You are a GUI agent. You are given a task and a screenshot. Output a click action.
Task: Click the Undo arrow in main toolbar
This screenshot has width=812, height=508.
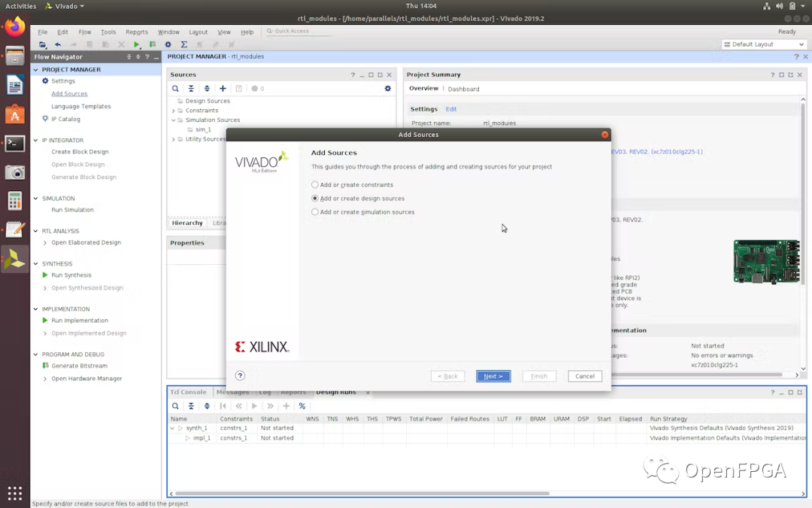(x=58, y=44)
